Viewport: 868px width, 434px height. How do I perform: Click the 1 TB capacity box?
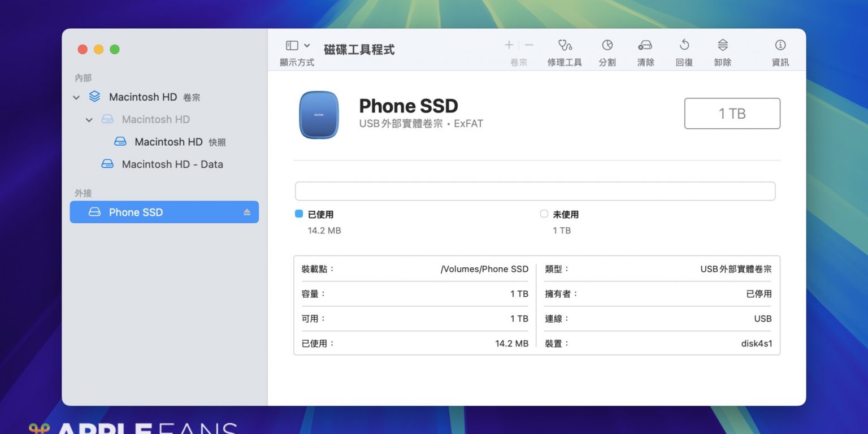pyautogui.click(x=732, y=114)
